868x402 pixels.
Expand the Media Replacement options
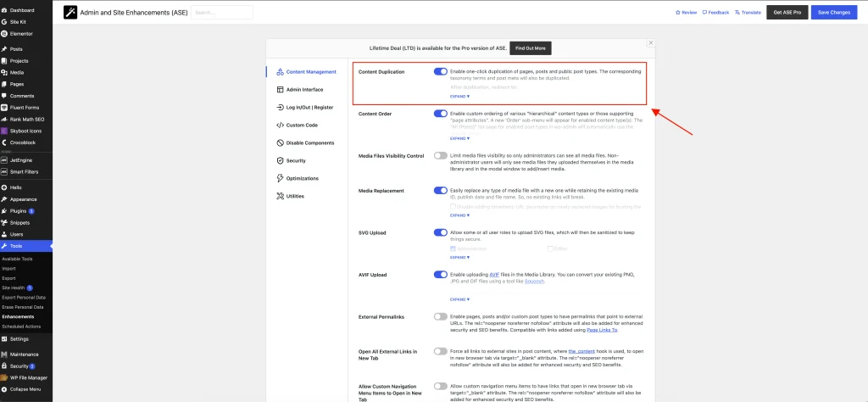pyautogui.click(x=459, y=215)
